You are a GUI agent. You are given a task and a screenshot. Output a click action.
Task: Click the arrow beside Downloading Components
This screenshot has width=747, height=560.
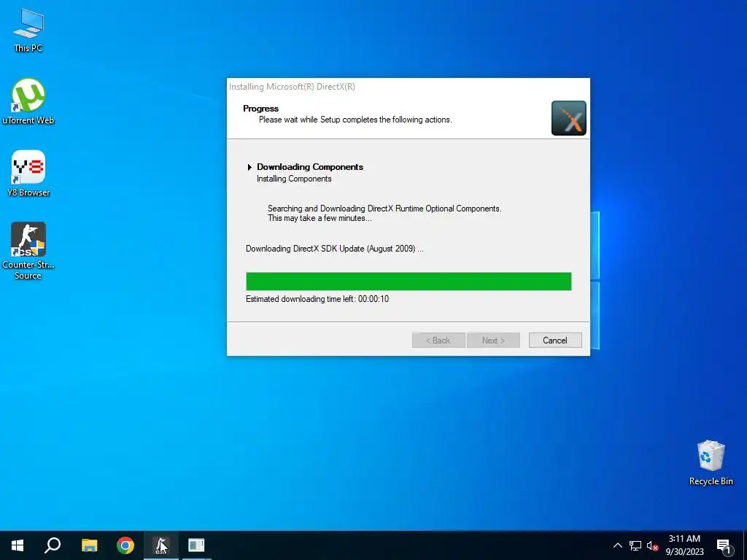point(249,167)
